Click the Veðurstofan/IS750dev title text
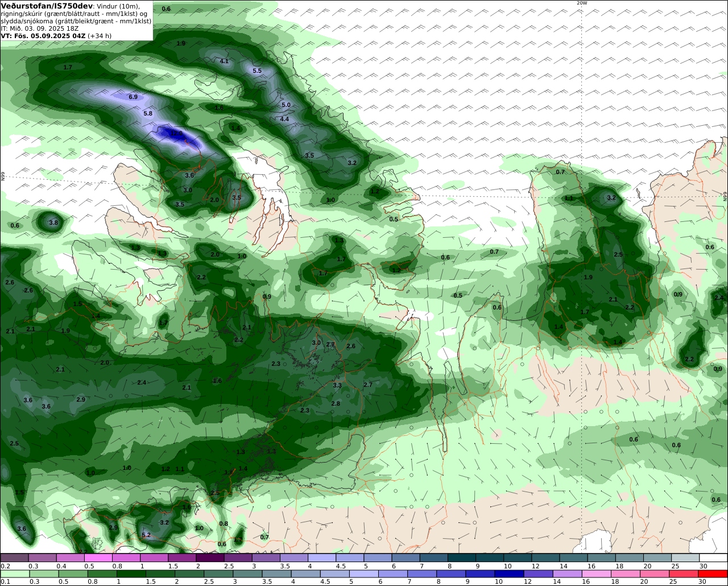 47,6
